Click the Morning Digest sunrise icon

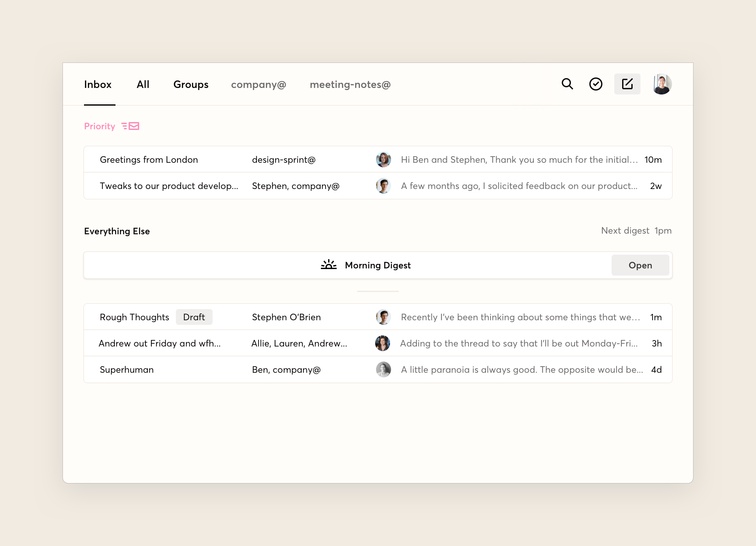[328, 265]
